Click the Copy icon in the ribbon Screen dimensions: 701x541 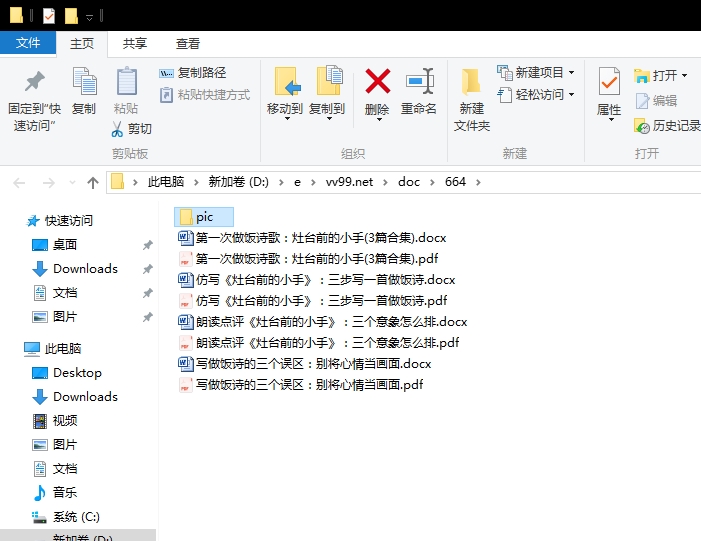tap(84, 81)
